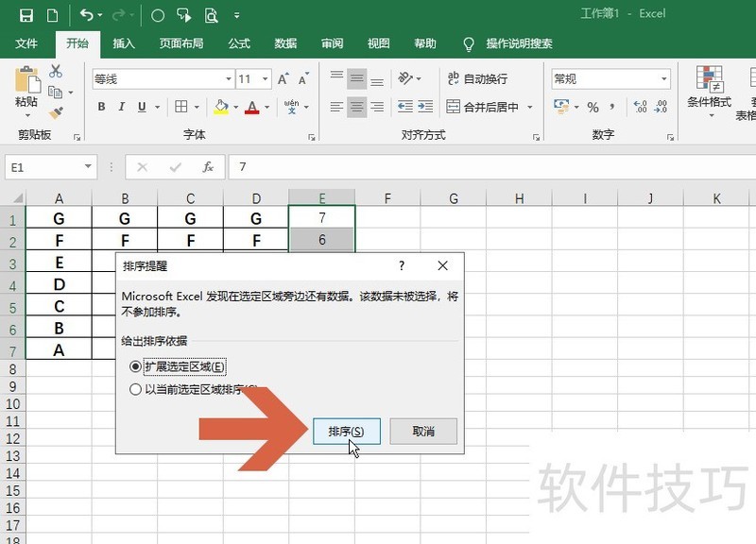Click the 排序(S) button
756x544 pixels.
(348, 431)
